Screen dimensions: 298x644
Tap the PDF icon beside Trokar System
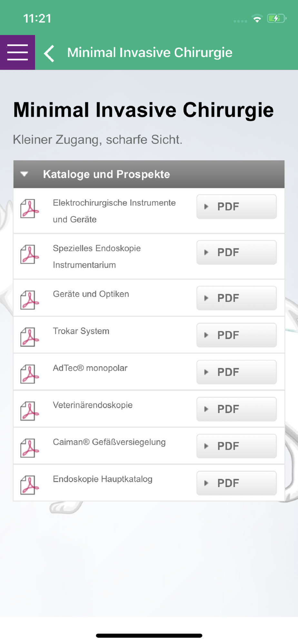click(x=29, y=337)
